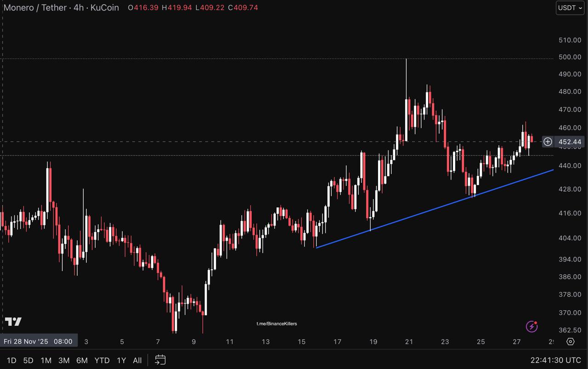The image size is (588, 369).
Task: Open the 22:41:30 UTC timezone menu
Action: point(555,360)
